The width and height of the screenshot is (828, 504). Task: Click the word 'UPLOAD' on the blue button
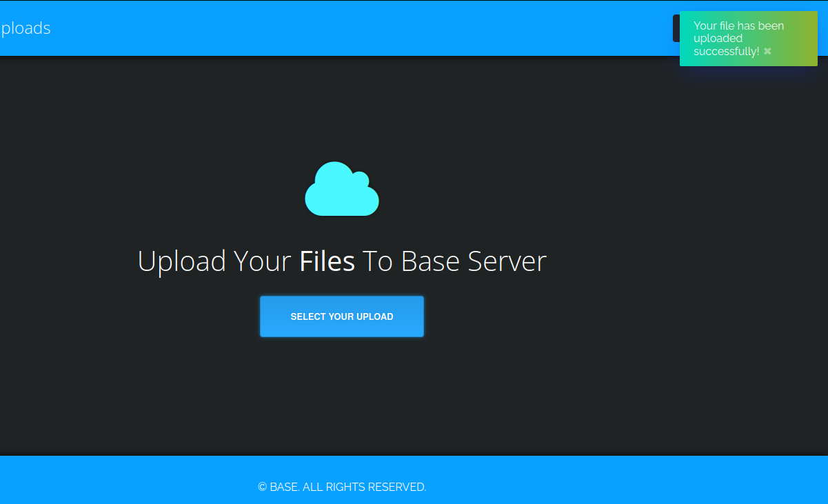pyautogui.click(x=375, y=317)
